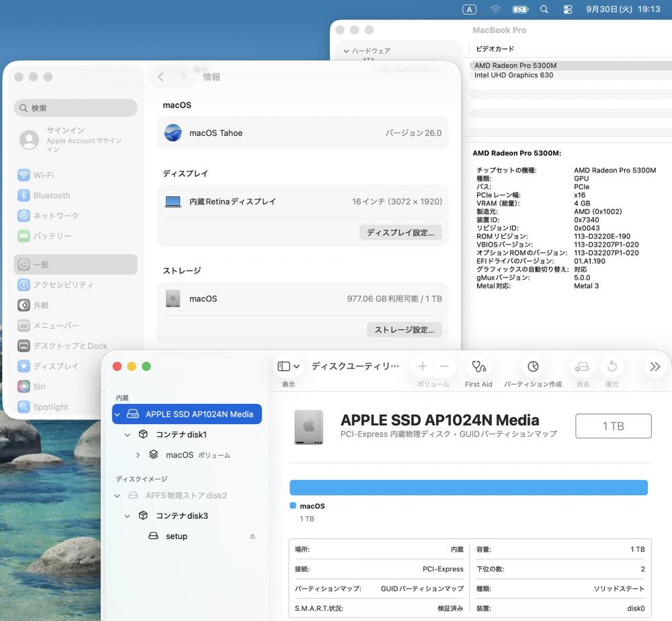Click the 検索 search field in Settings
Viewport: 672px width, 621px height.
(x=75, y=108)
